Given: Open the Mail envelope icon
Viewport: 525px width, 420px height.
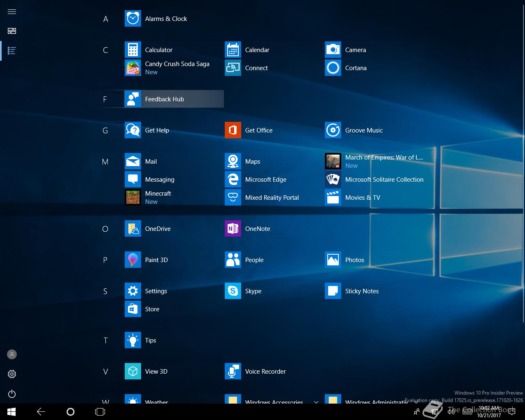Looking at the screenshot, I should coord(133,162).
